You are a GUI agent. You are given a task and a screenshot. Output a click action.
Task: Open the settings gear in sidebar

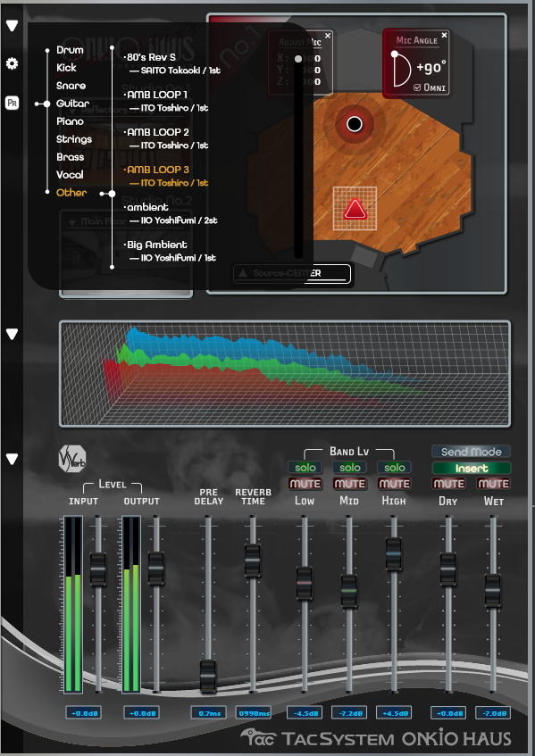[x=13, y=63]
